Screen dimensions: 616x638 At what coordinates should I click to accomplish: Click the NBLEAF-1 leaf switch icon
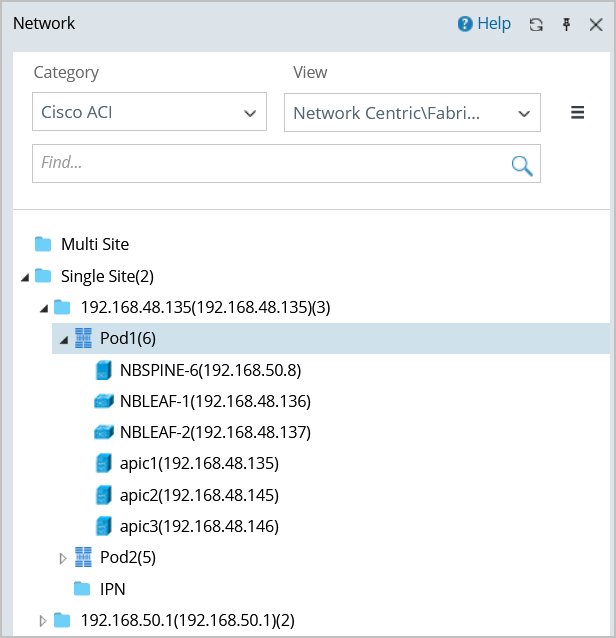(103, 402)
